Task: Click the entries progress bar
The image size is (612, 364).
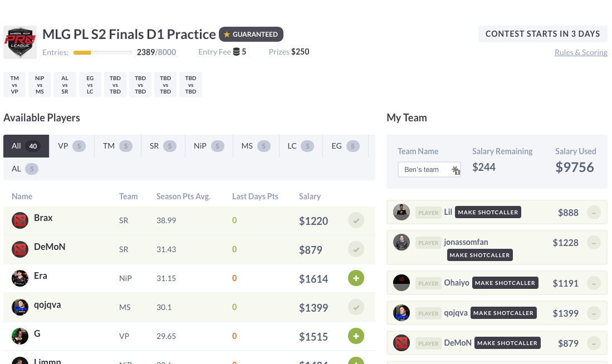Action: 102,52
